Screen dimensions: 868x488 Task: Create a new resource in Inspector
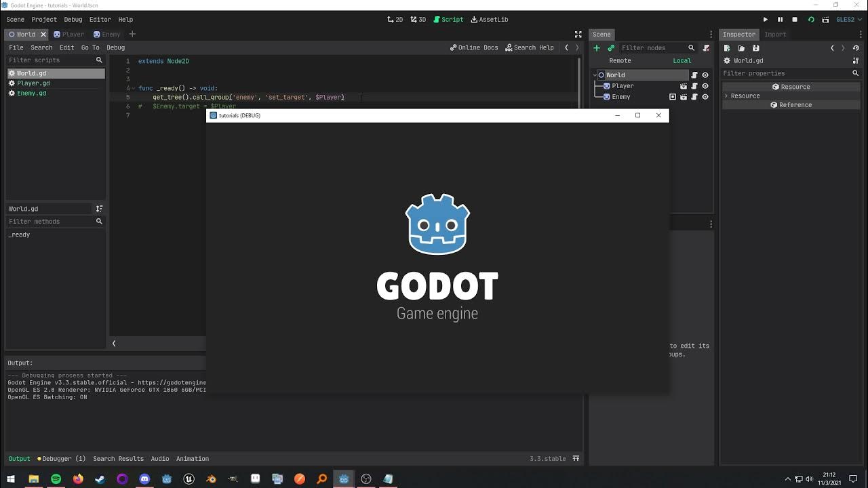coord(727,48)
